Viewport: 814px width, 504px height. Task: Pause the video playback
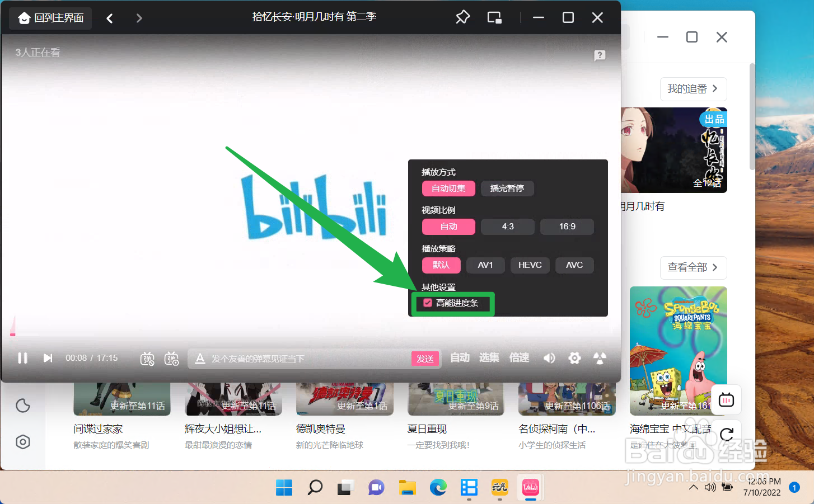point(22,358)
